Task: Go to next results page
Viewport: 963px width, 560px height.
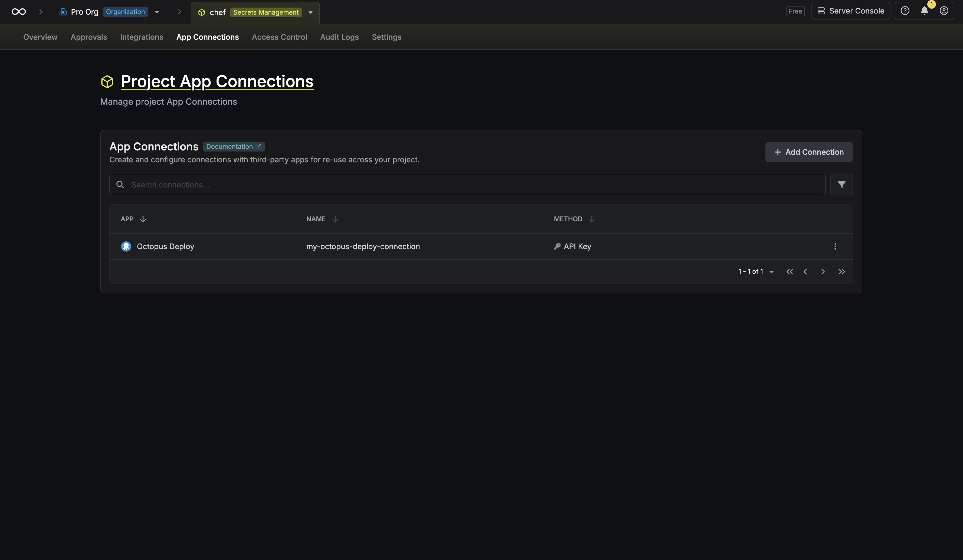Action: [823, 272]
